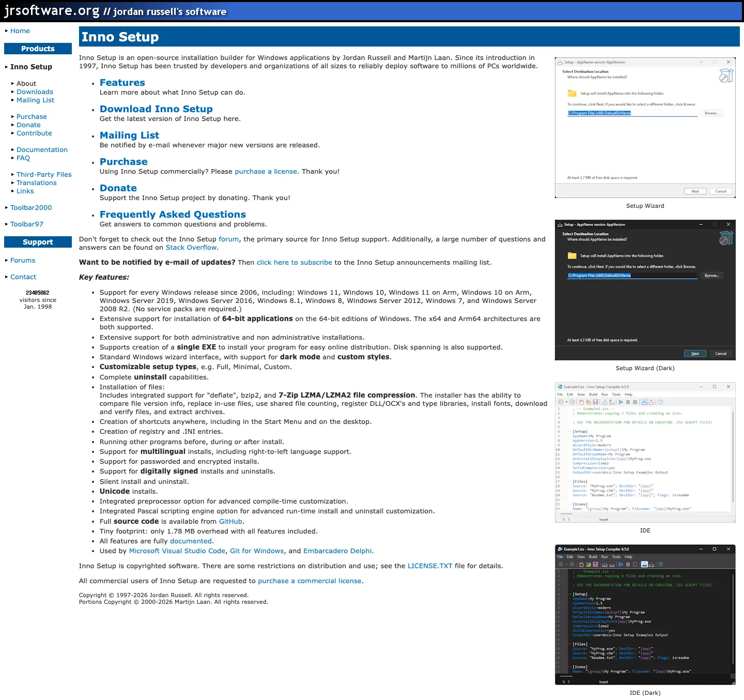Click the visitor counter number 23405862

coord(38,293)
